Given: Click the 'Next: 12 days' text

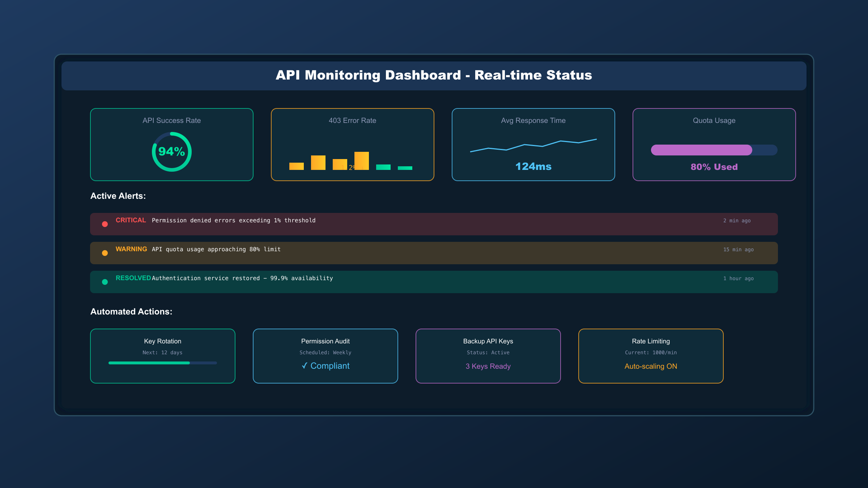Looking at the screenshot, I should tap(163, 352).
